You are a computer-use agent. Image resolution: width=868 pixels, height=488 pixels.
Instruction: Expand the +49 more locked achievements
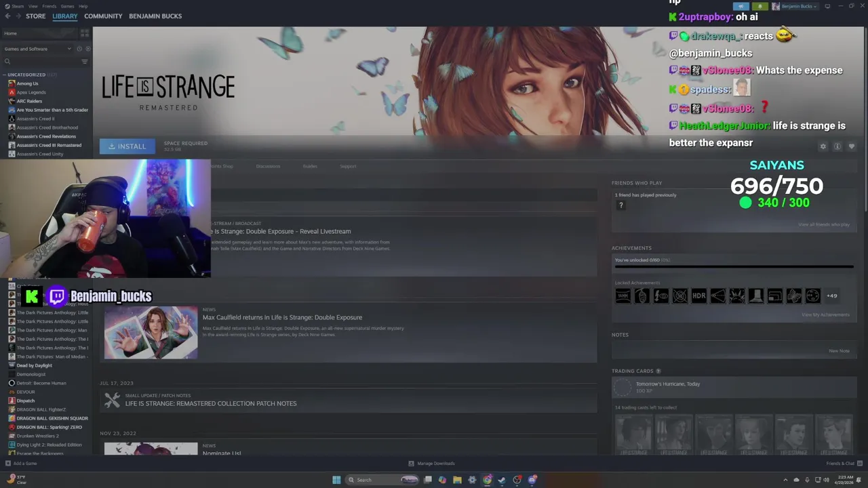point(831,296)
